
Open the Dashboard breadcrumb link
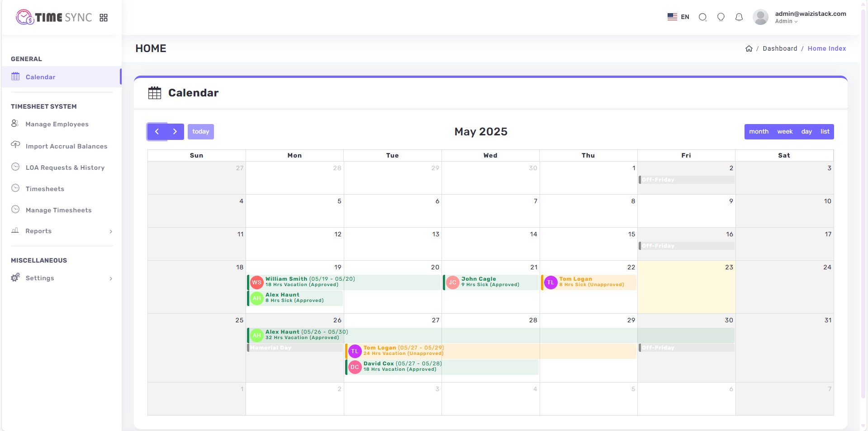[x=779, y=48]
